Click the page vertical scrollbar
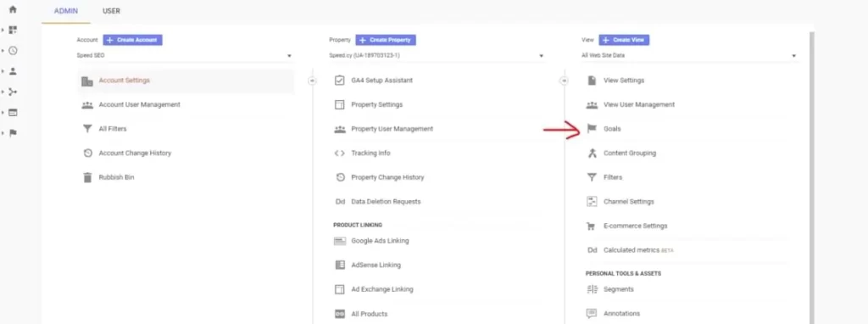 (x=812, y=177)
